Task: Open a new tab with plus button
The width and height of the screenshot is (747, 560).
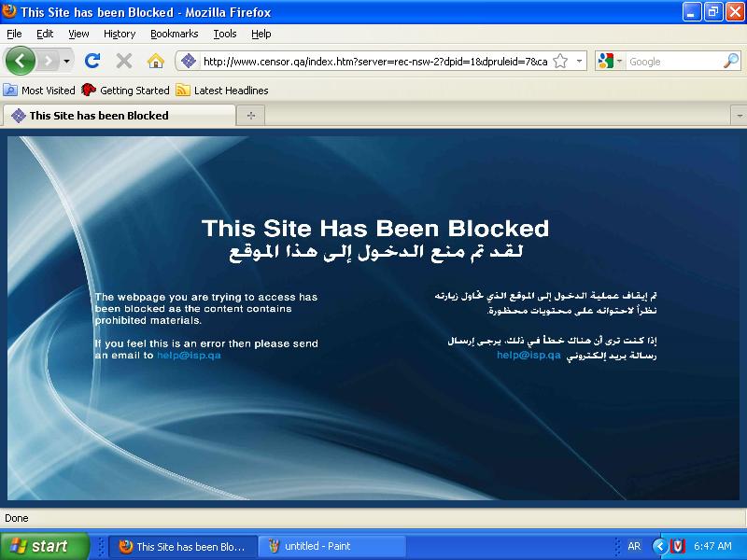Action: (250, 116)
